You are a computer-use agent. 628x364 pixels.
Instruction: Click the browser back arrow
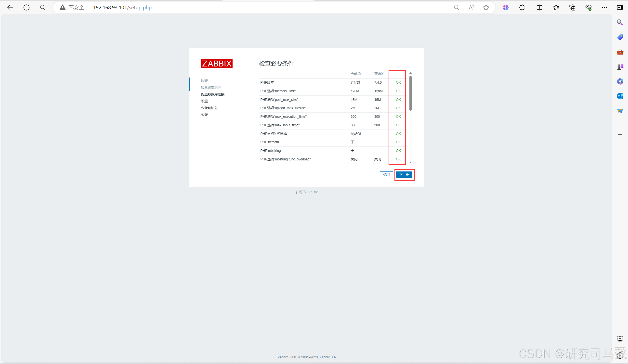pyautogui.click(x=10, y=7)
